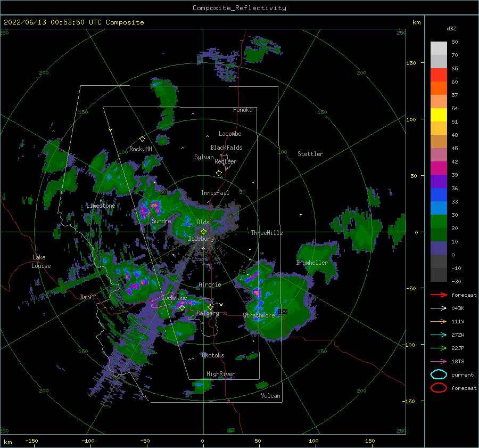Click the RockyMH label
This screenshot has height=448, width=479.
point(141,149)
